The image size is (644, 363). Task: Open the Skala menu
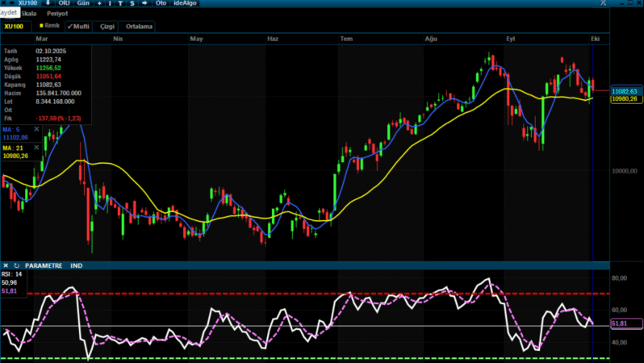tap(28, 14)
